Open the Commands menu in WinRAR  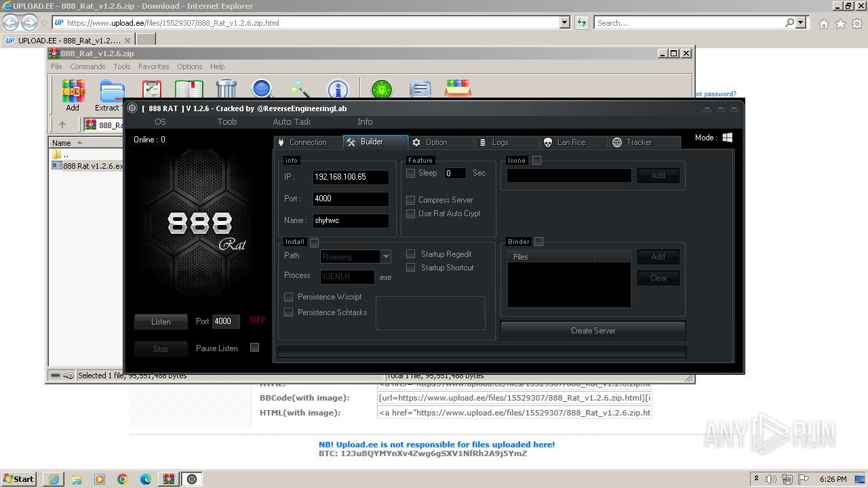87,66
